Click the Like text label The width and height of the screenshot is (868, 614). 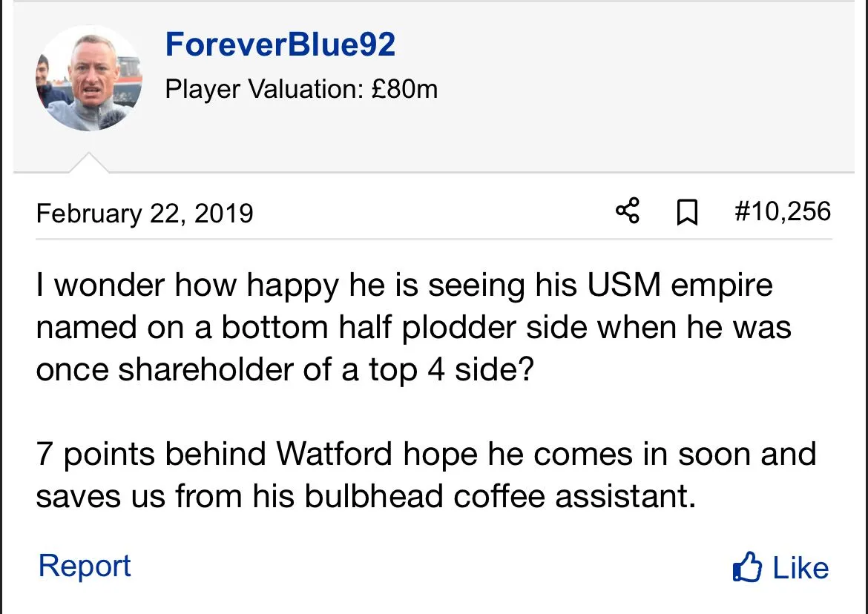pos(800,569)
